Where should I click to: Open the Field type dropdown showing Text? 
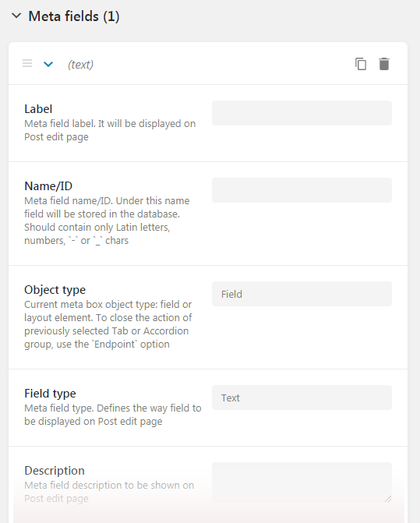click(x=302, y=398)
